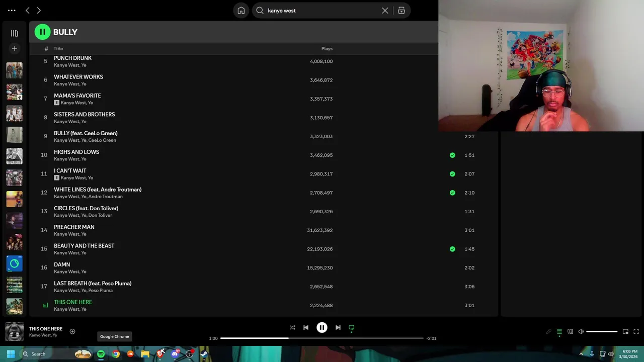Toggle the green repeat button
644x362 pixels.
(352, 328)
